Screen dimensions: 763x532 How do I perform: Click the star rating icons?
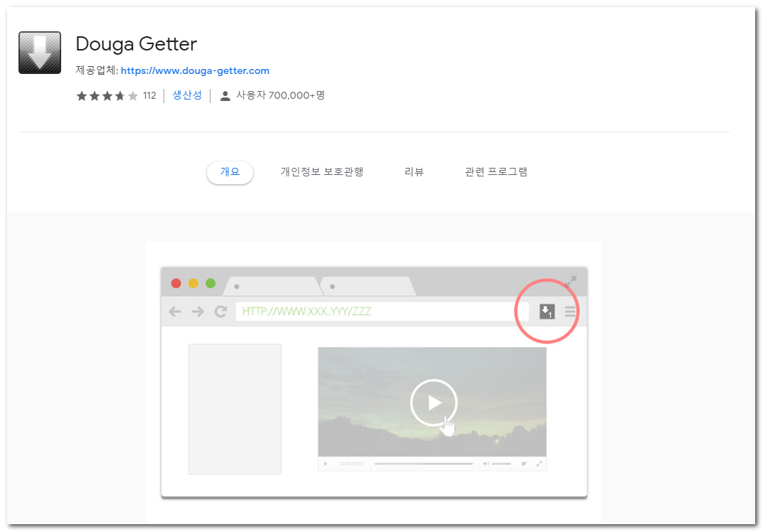pyautogui.click(x=107, y=96)
